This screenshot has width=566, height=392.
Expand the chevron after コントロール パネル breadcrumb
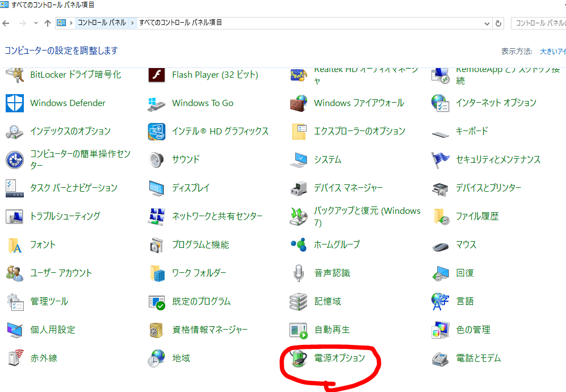click(x=132, y=23)
